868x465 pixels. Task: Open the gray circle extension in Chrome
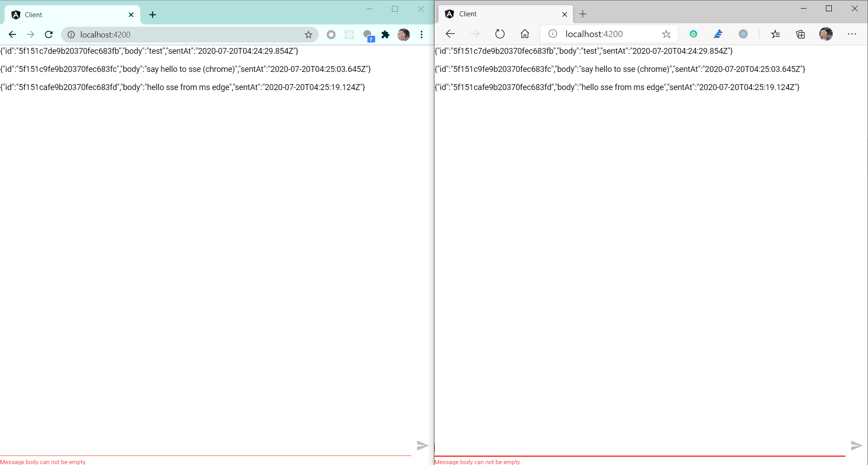331,35
